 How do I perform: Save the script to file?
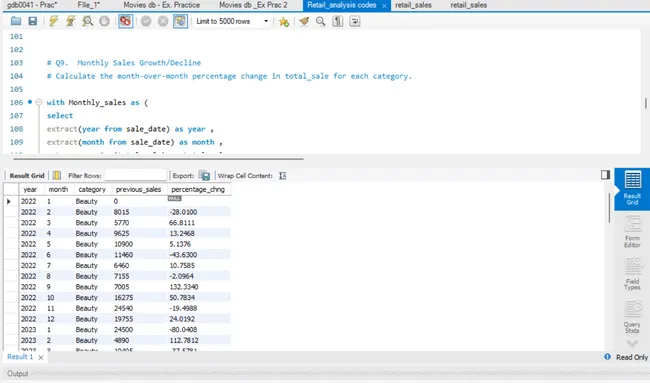pyautogui.click(x=32, y=21)
